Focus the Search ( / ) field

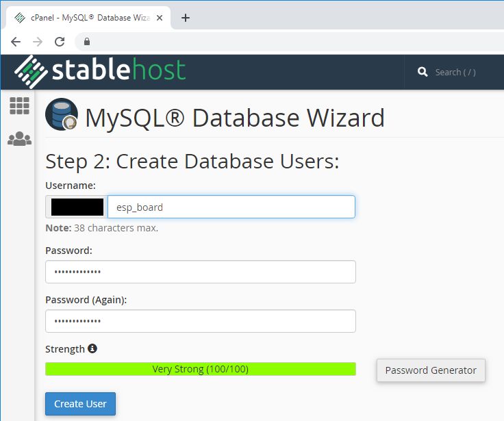coord(455,72)
